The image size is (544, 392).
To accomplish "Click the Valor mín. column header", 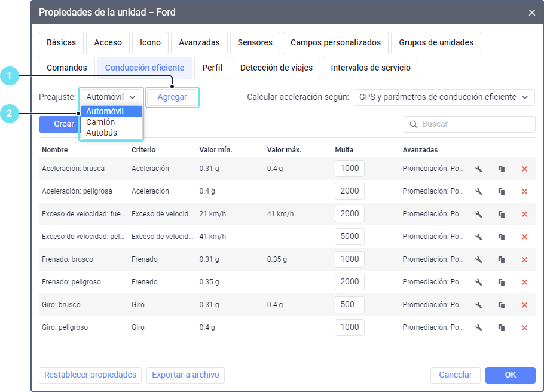I will 215,150.
